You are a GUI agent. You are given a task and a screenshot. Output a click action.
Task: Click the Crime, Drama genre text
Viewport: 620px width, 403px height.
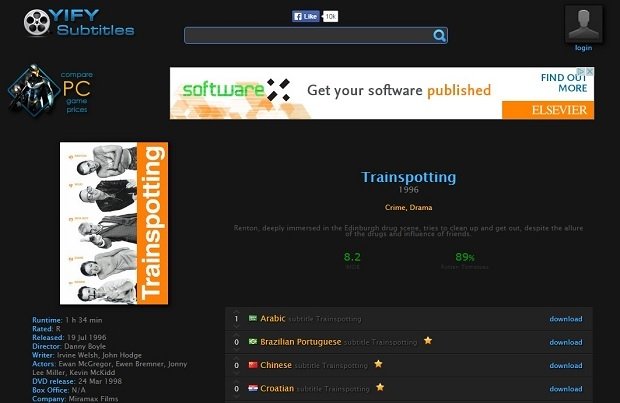click(408, 207)
